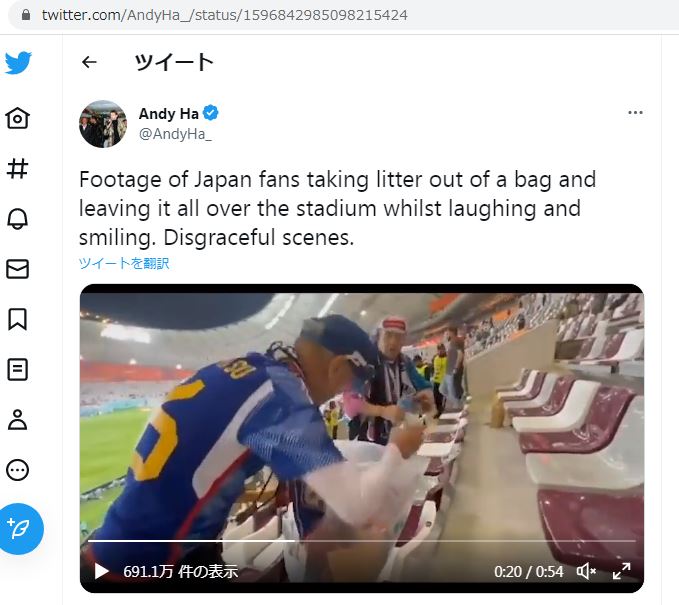Click the Twitter bird logo

tap(18, 64)
